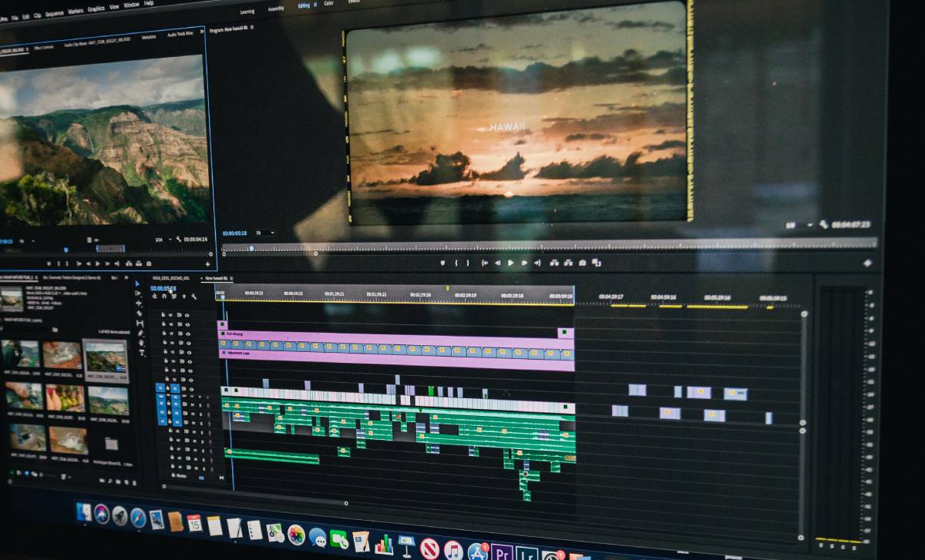The image size is (925, 560).
Task: Click Program monitor time ruler playhead
Action: [x=251, y=248]
